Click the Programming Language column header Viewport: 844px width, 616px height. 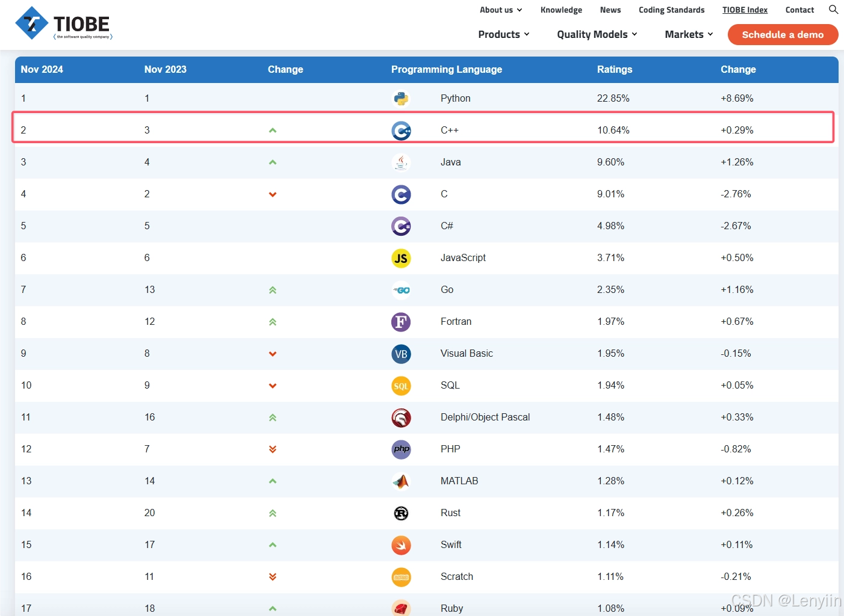click(447, 69)
